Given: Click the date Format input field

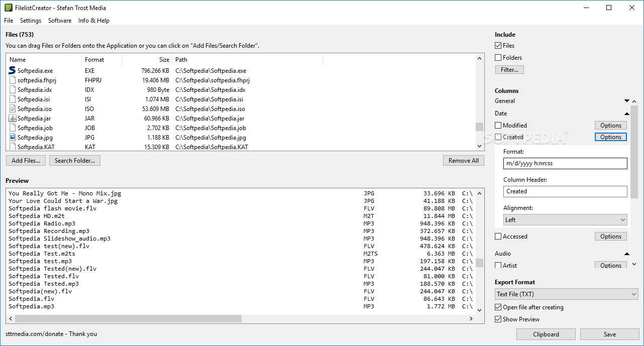Looking at the screenshot, I should [x=565, y=163].
